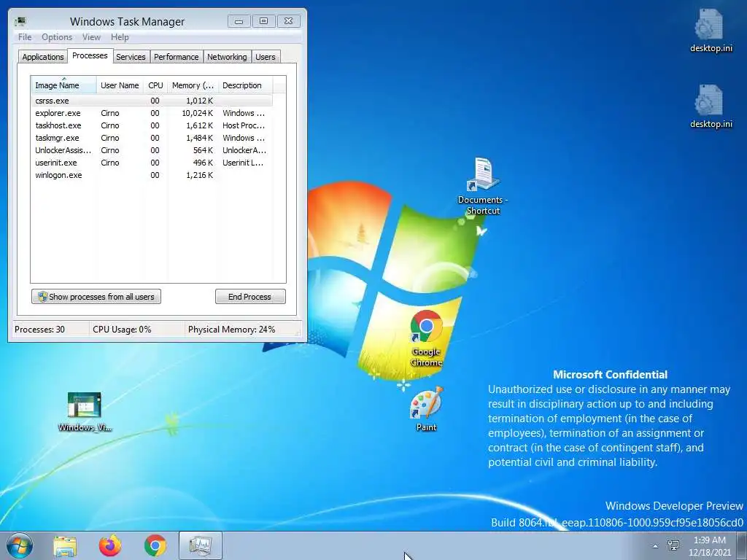Switch to the Networking tab
The width and height of the screenshot is (747, 560).
point(227,57)
